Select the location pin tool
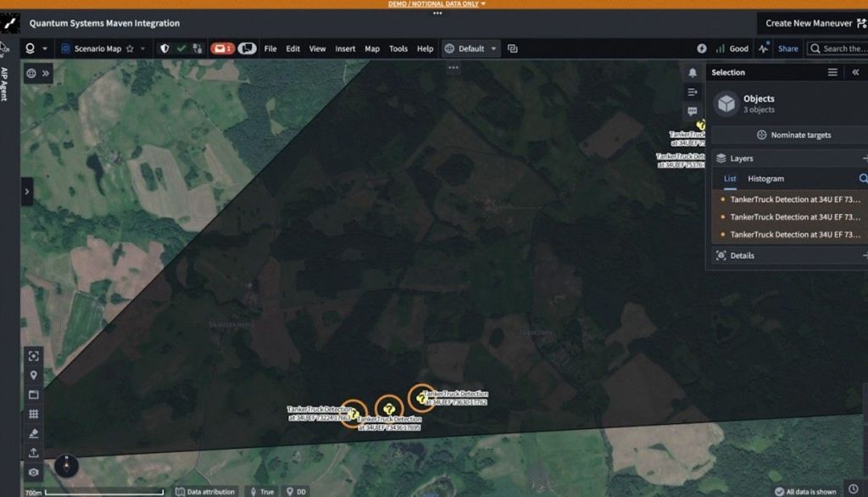The height and width of the screenshot is (497, 868). (33, 373)
